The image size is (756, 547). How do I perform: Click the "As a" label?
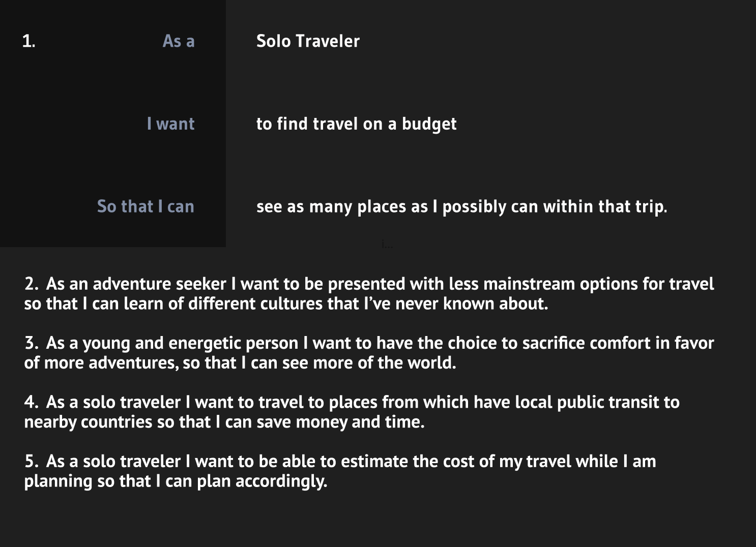point(179,41)
